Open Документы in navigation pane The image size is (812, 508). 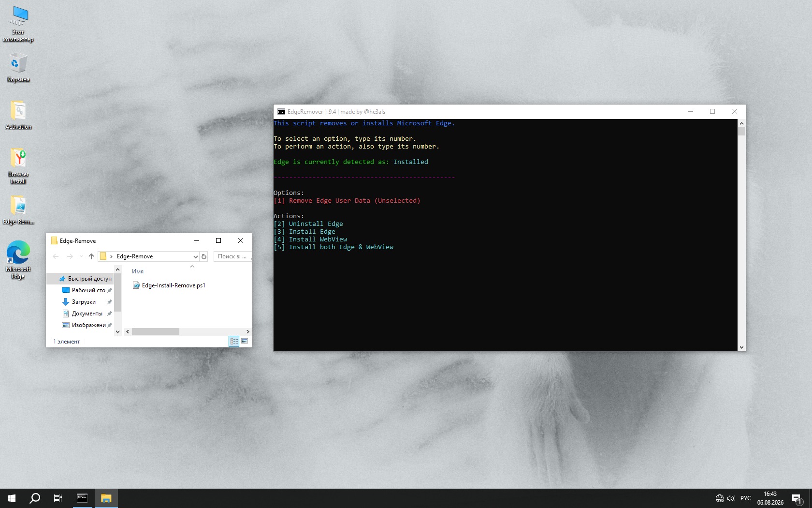[87, 314]
